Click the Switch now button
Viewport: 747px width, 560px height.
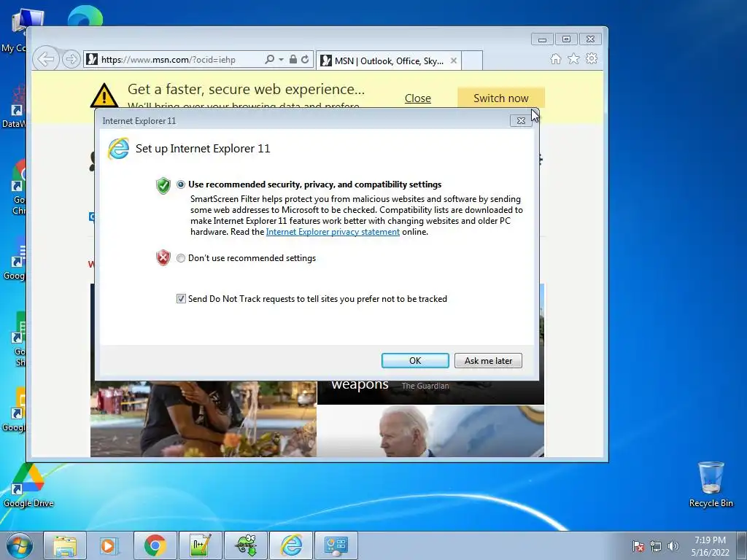(500, 98)
